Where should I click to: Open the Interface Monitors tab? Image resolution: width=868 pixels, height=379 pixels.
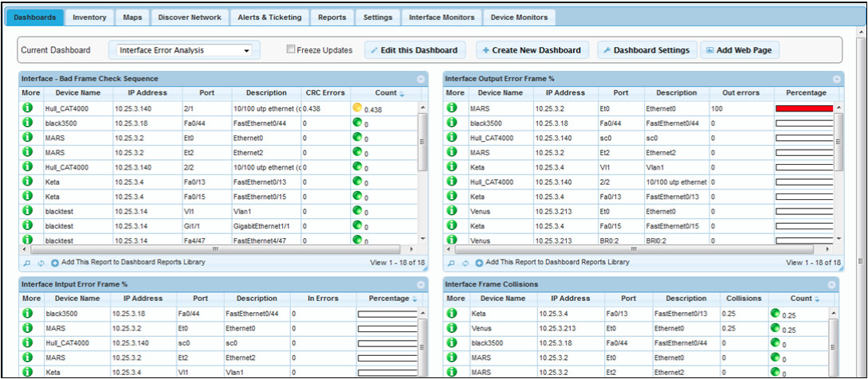442,18
